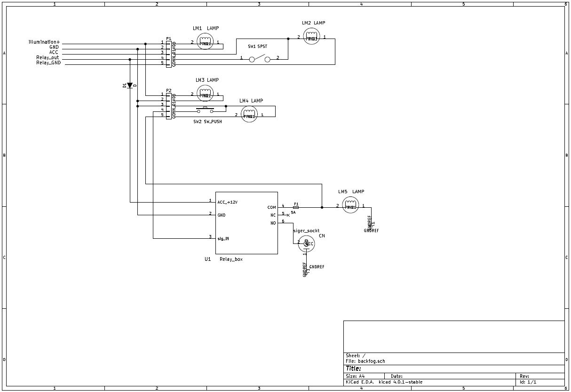The image size is (571, 392).
Task: Click the SW2 push button symbol
Action: pos(205,110)
